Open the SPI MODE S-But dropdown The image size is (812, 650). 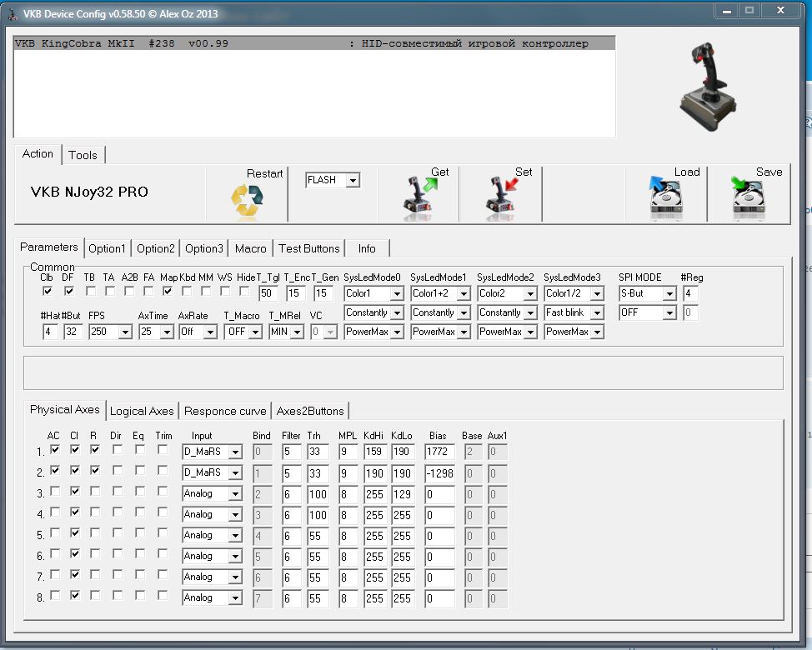click(x=669, y=293)
